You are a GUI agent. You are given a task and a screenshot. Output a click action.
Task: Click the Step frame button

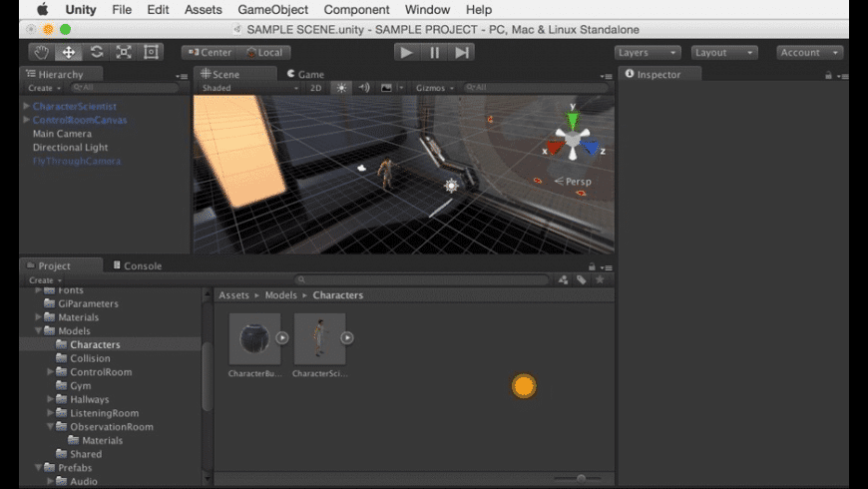tap(461, 52)
